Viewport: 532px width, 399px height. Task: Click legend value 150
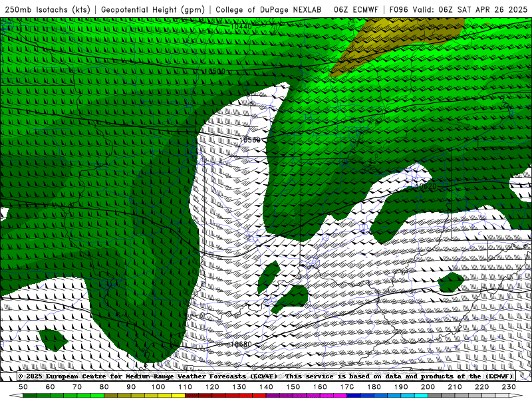(293, 387)
